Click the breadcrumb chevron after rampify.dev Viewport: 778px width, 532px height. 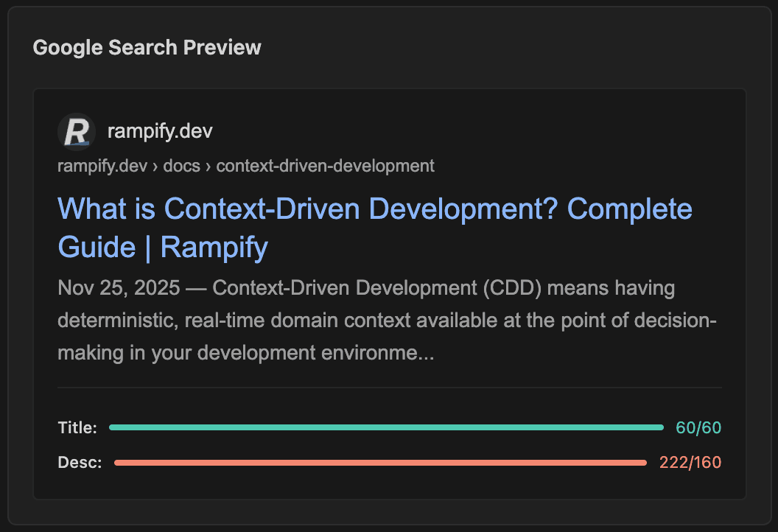[155, 166]
